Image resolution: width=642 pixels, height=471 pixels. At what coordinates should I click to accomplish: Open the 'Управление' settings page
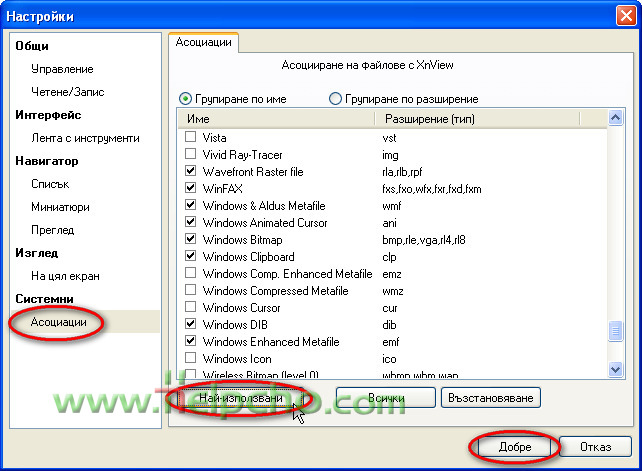point(62,69)
